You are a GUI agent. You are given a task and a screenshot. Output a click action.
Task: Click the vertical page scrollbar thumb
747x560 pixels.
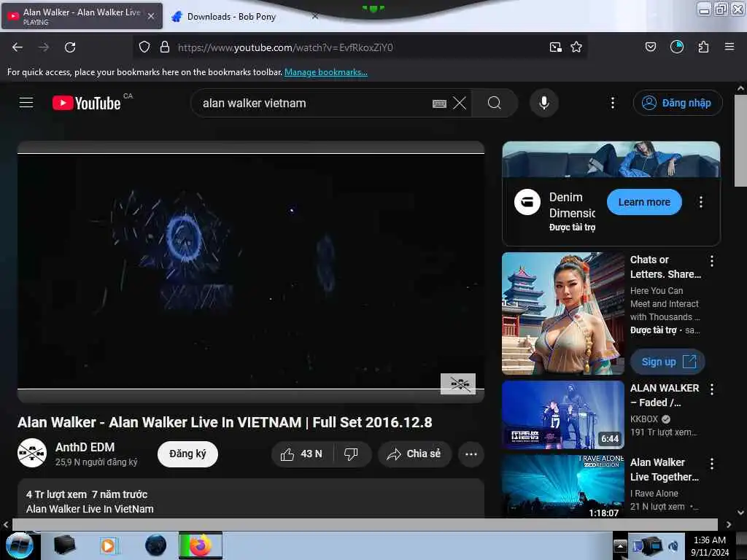(740, 141)
